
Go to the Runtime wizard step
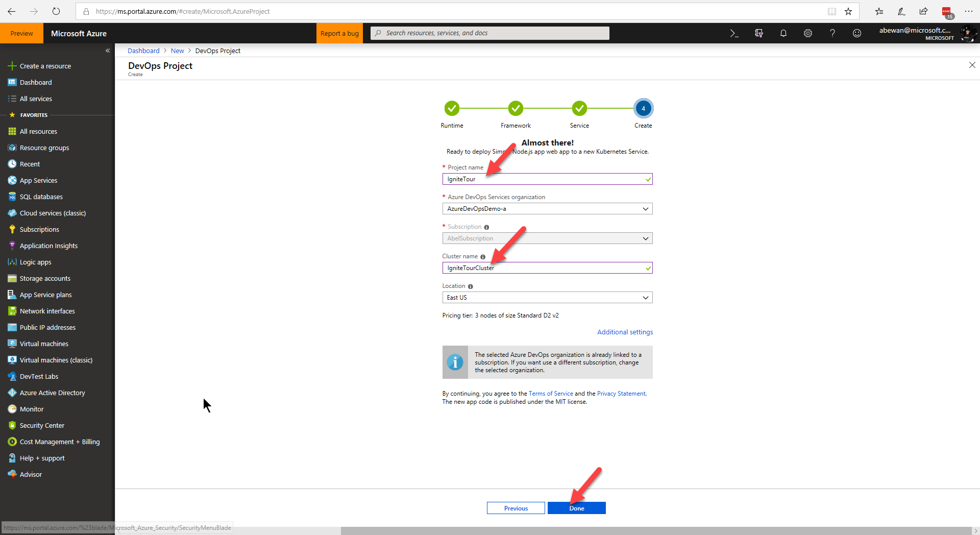point(452,108)
